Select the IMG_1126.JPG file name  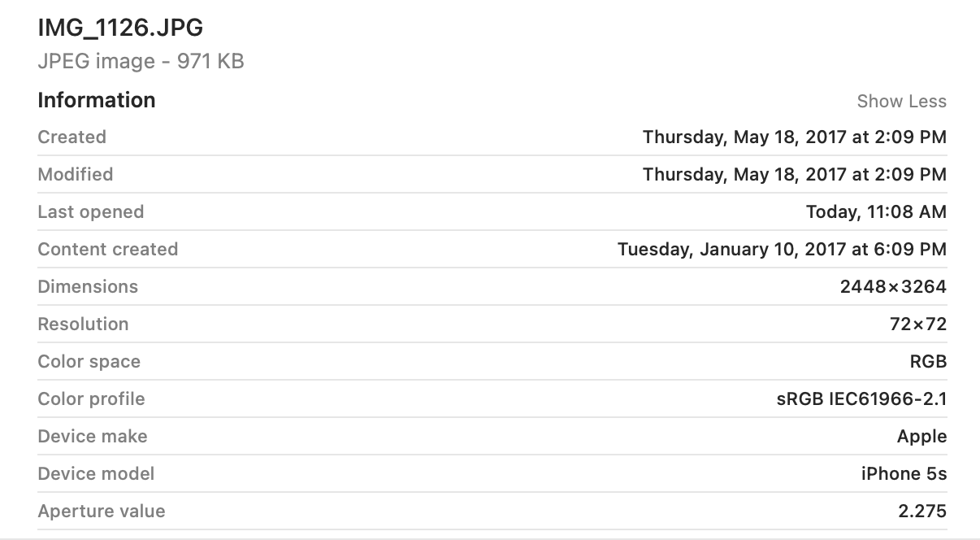coord(120,28)
